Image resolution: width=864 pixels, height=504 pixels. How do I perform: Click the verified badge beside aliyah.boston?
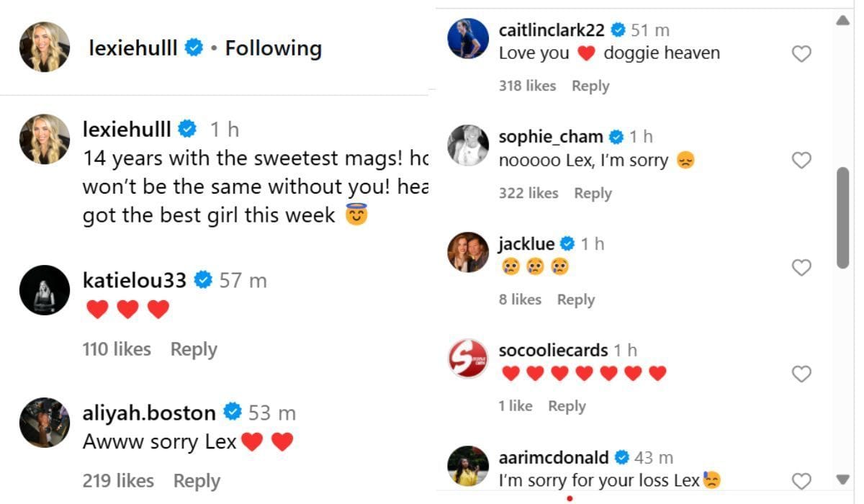pos(231,413)
